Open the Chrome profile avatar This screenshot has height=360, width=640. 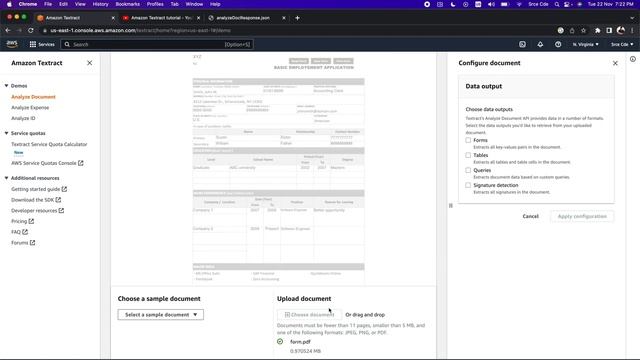pos(621,30)
